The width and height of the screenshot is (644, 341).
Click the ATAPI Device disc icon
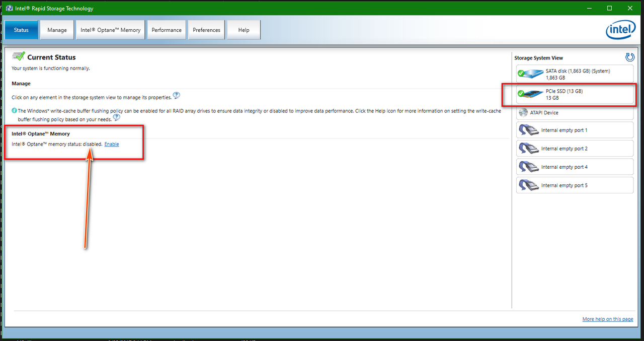tap(522, 113)
